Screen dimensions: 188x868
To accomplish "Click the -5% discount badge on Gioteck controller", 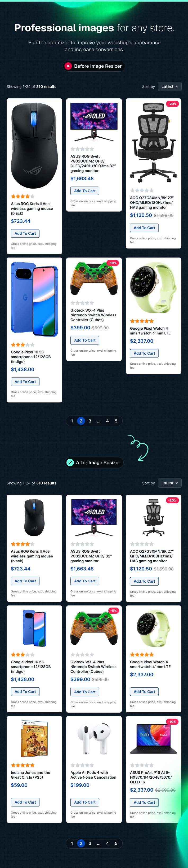I will (113, 610).
